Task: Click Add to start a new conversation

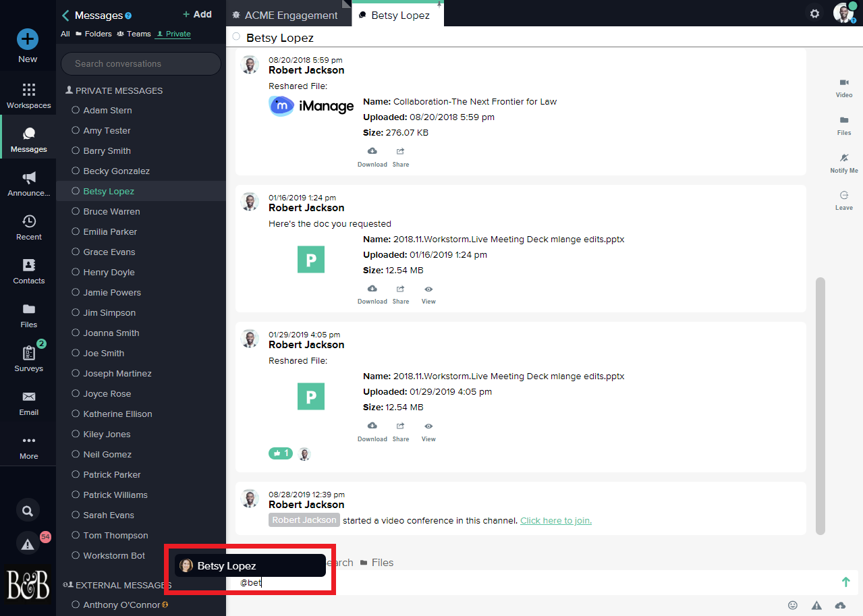Action: click(x=197, y=14)
